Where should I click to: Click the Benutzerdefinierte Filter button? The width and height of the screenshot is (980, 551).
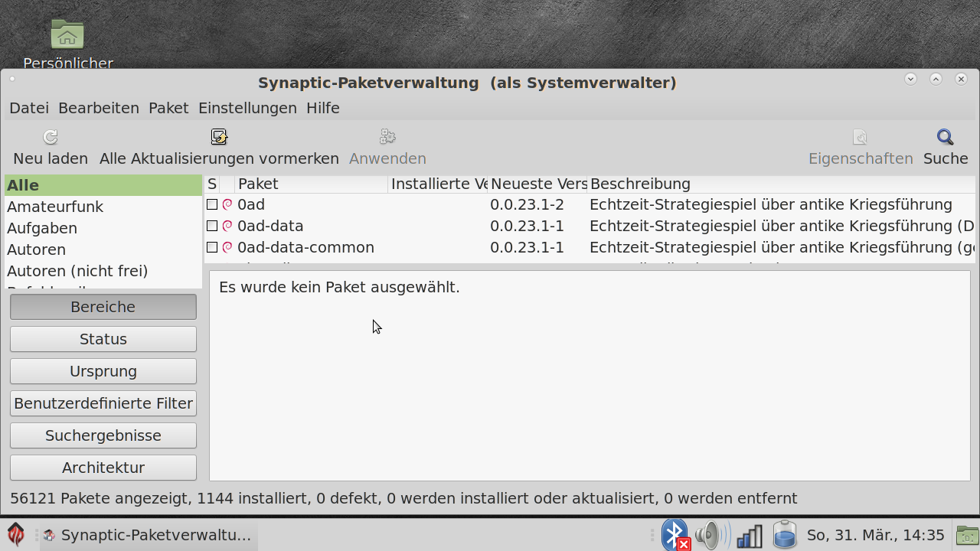(x=103, y=403)
